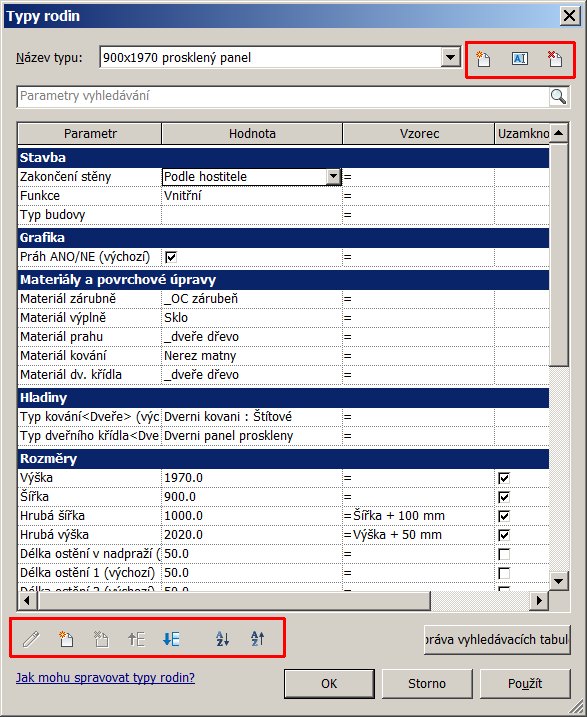This screenshot has height=717, width=587.
Task: Click the Rename type icon
Action: [519, 59]
